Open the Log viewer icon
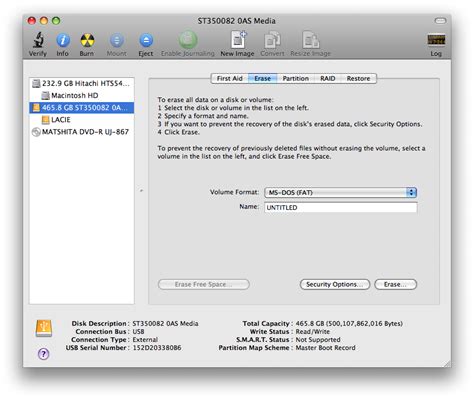Screen dimensions: 474x399 pyautogui.click(x=436, y=40)
